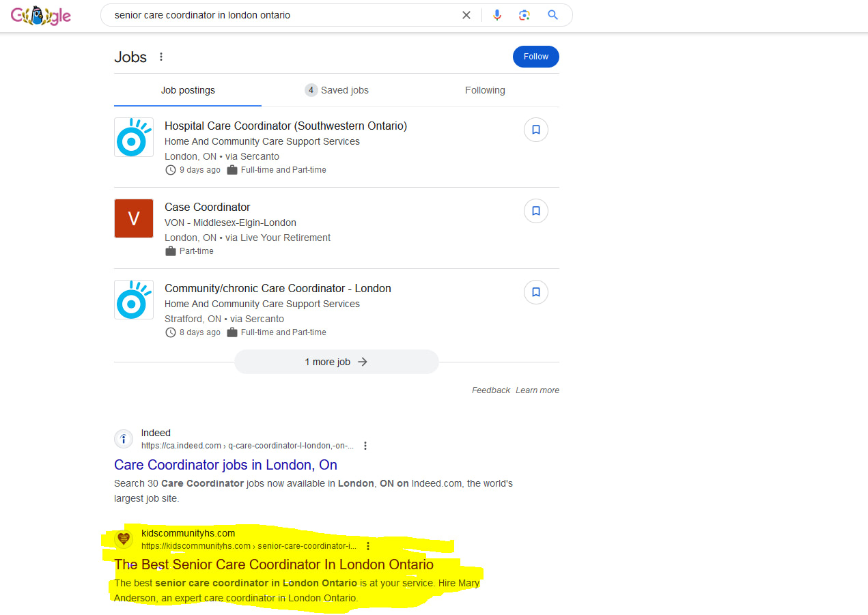Save Community/chronic Care Coordinator job
Viewport: 868px width, 615px height.
[x=536, y=292]
